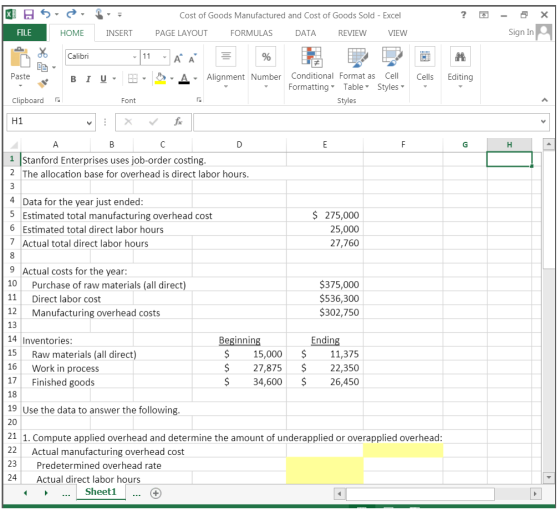Collapse the ribbon with the caret
Screen dimensions: 560x511
544,100
